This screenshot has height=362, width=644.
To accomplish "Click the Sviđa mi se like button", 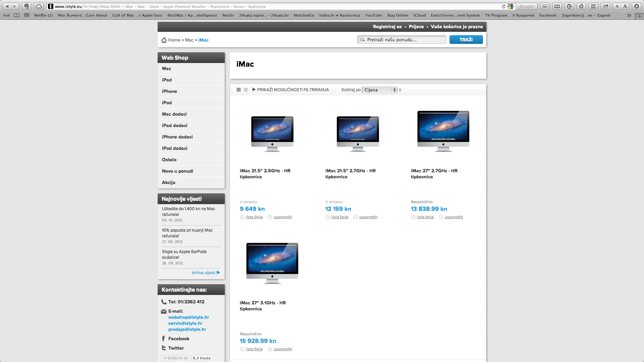I will (x=176, y=358).
